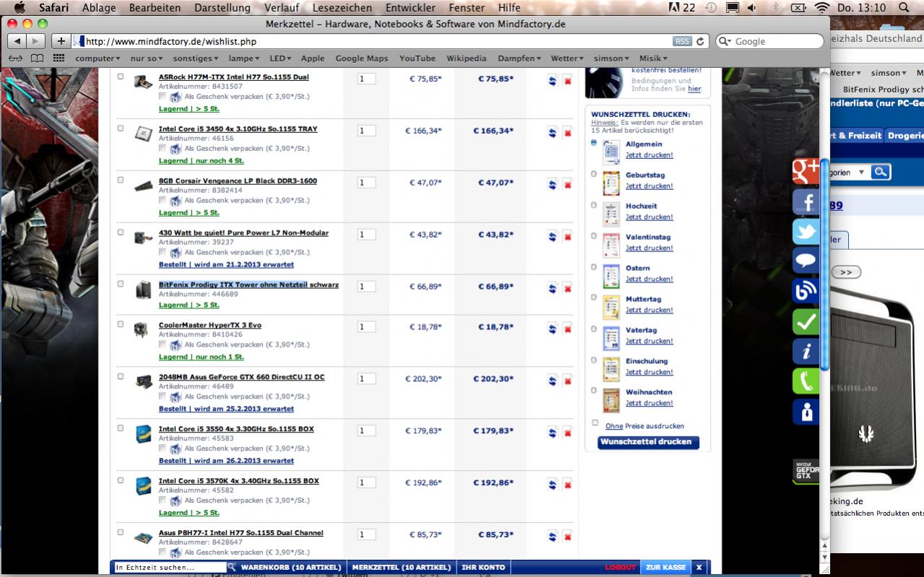Open the Verlauf menu
Screen dimensions: 924x577
click(282, 7)
